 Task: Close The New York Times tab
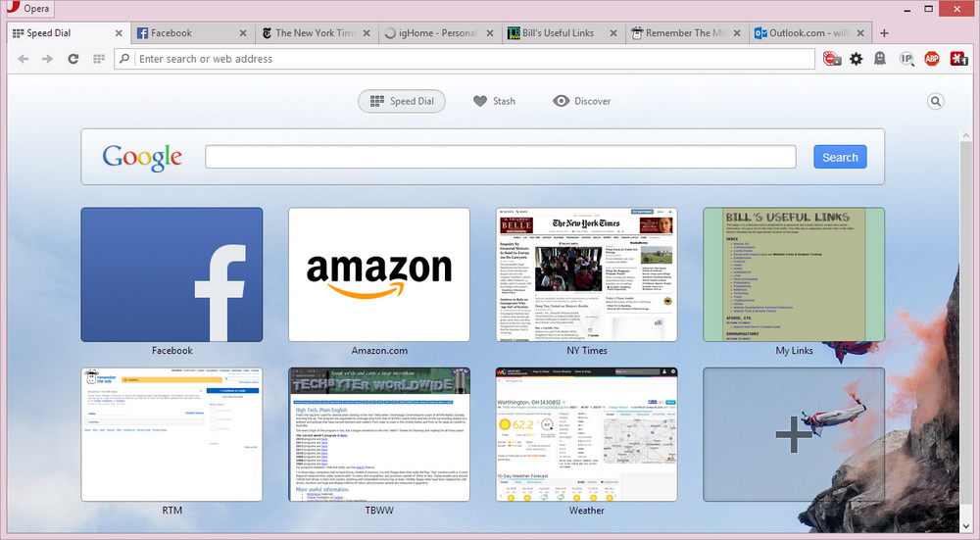tap(367, 33)
